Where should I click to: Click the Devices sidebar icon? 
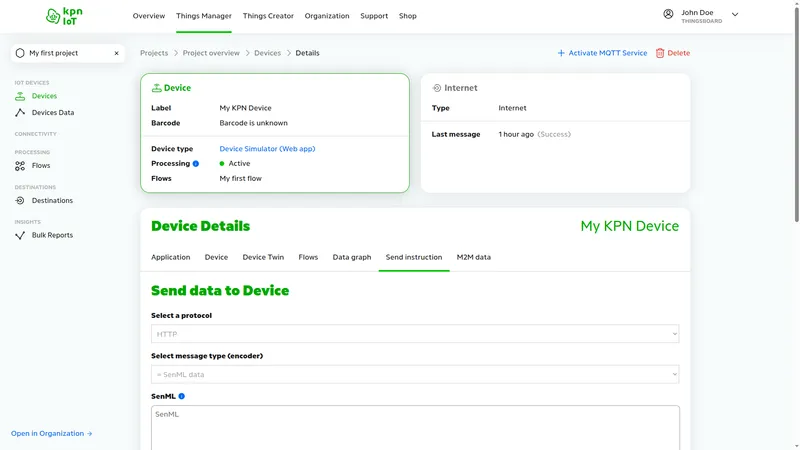pos(20,96)
